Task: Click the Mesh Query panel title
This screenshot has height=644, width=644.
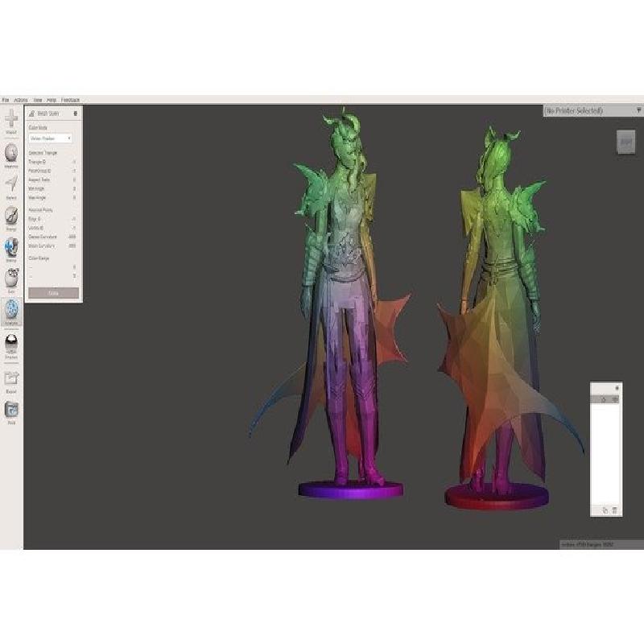Action: tap(48, 114)
